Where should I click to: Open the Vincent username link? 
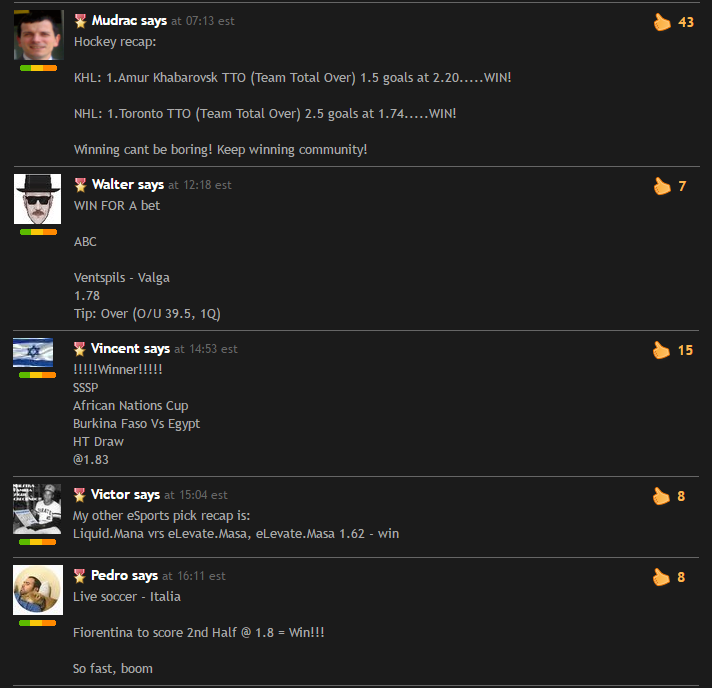tap(115, 348)
